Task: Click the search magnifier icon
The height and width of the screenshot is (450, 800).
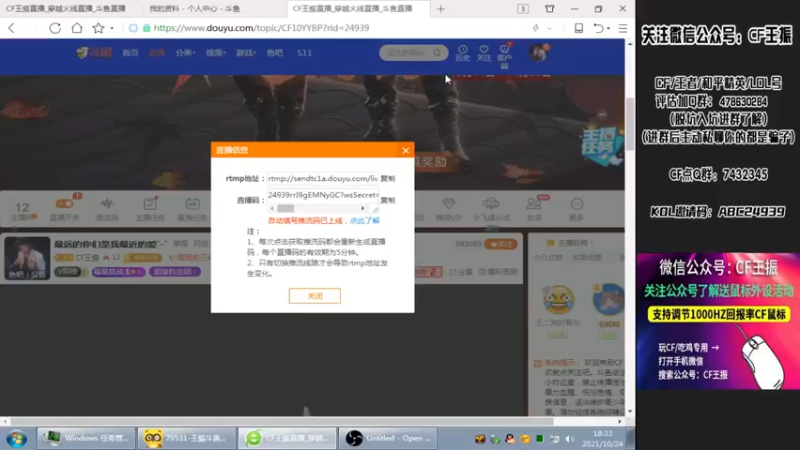Action: [438, 53]
